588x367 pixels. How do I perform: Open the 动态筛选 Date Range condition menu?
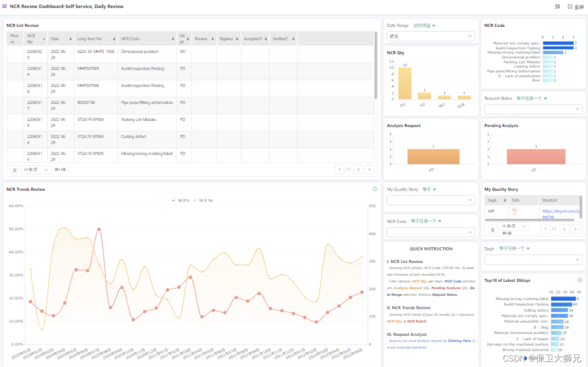tap(424, 25)
